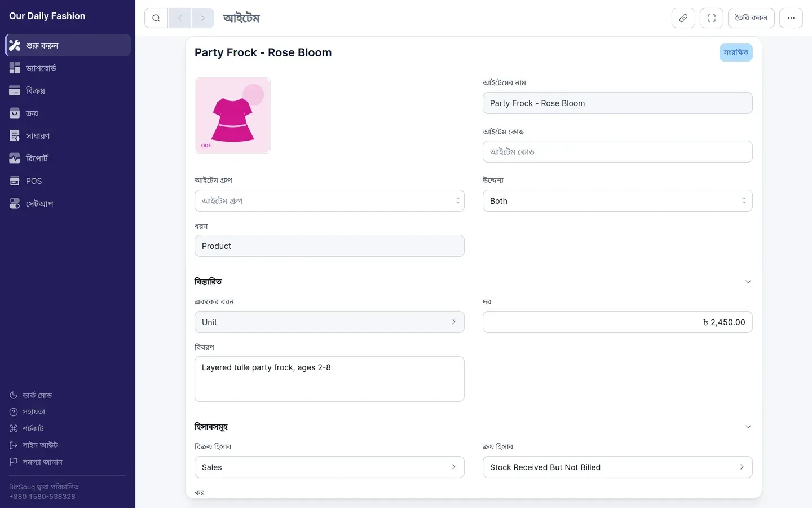
Task: Open Stock Received But Not Billed arrow
Action: (742, 467)
